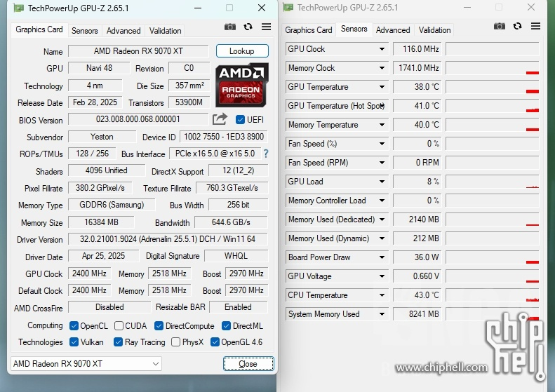Switch to Validation tab in left window
The width and height of the screenshot is (555, 392).
[166, 31]
